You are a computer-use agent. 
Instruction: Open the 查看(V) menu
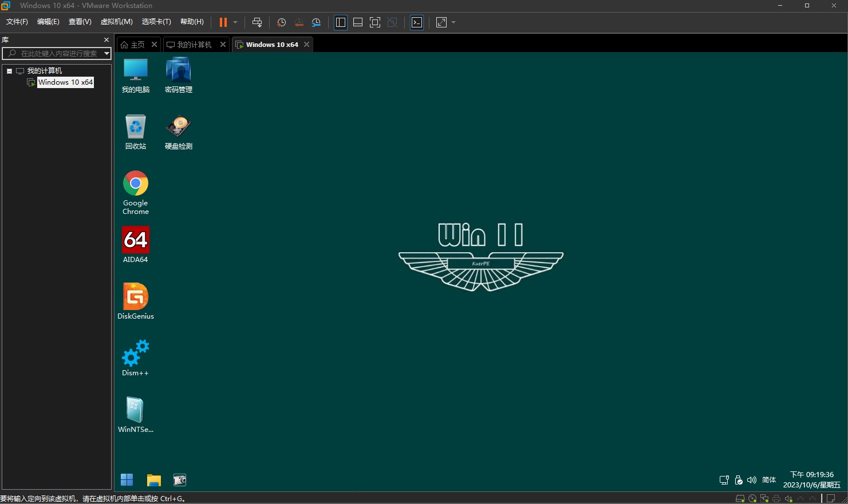coord(80,22)
